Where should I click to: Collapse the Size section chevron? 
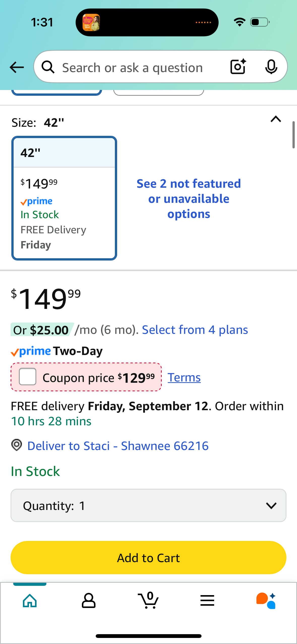tap(276, 119)
